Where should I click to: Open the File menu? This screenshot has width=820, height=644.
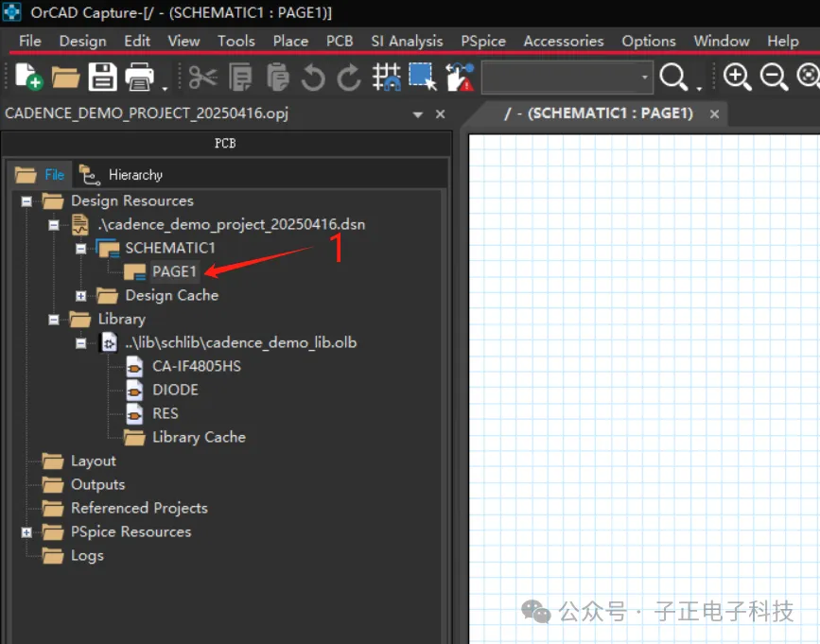pyautogui.click(x=30, y=41)
